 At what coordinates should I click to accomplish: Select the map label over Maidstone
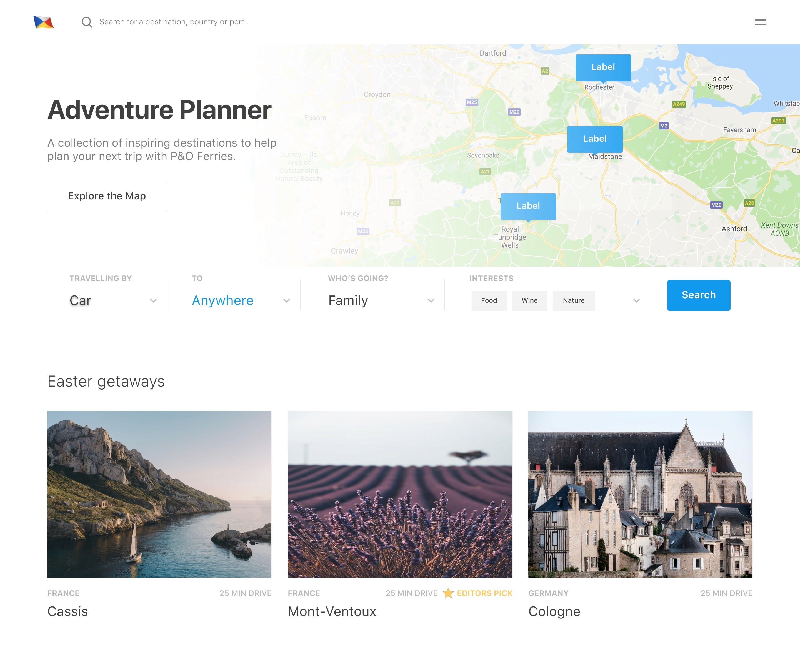coord(594,139)
